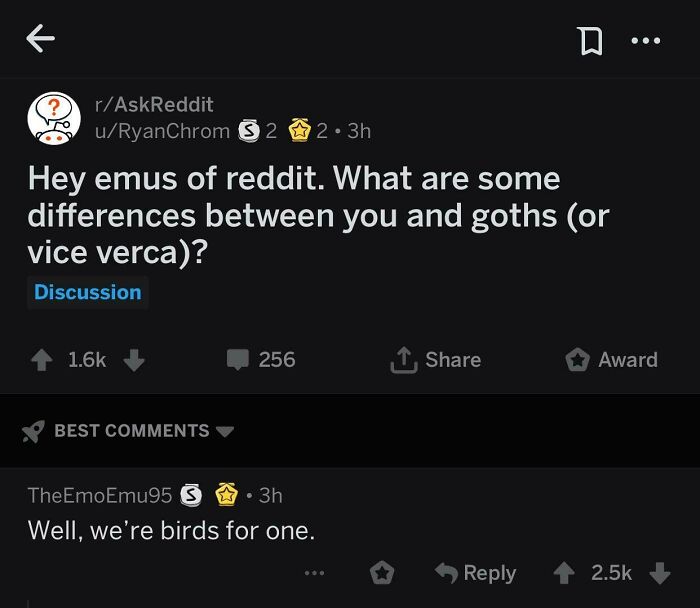View u/RyanChrom's profile

pyautogui.click(x=162, y=131)
